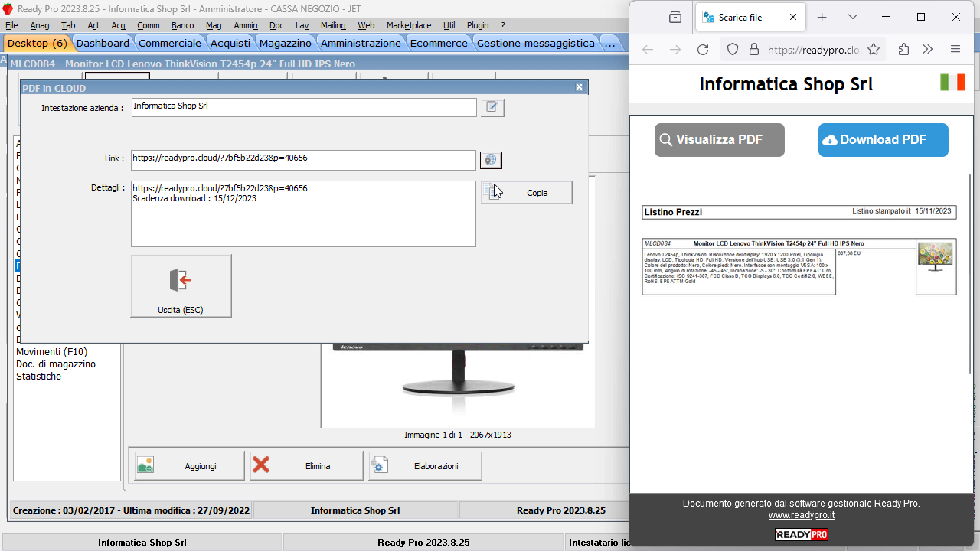
Task: Switch to the Gestione messaggistica tab
Action: pyautogui.click(x=536, y=44)
